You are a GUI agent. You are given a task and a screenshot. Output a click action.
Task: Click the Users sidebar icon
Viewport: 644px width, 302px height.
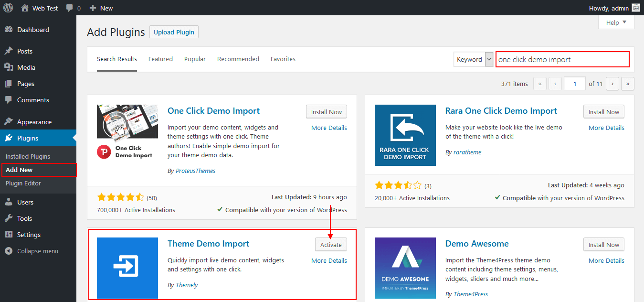tap(9, 202)
